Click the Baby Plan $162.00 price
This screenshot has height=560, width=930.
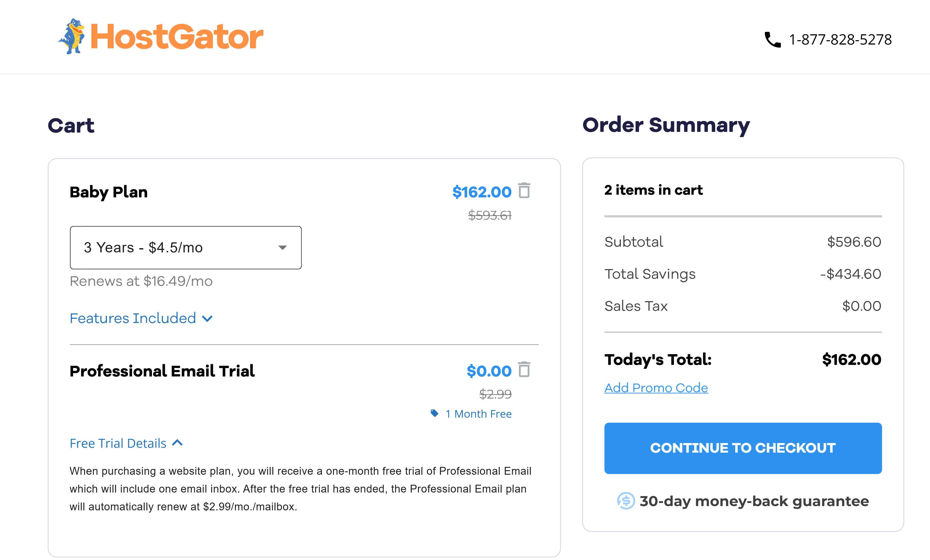click(482, 192)
